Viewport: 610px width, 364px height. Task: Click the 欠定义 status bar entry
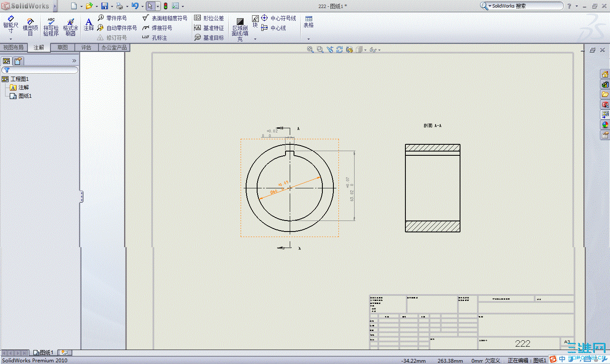[x=492, y=361]
